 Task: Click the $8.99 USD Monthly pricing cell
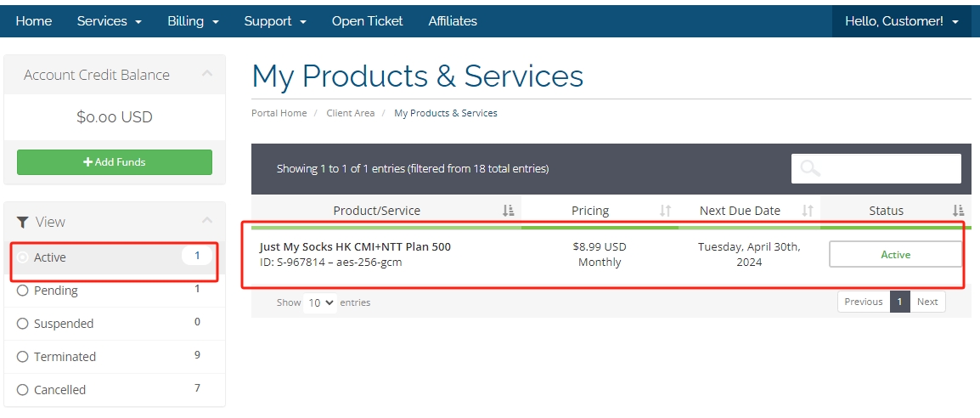point(600,254)
